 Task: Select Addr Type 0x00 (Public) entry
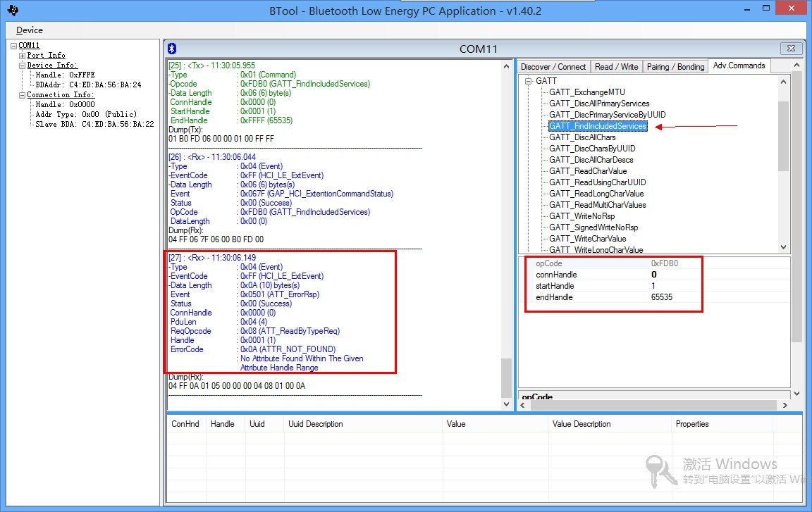pyautogui.click(x=86, y=114)
